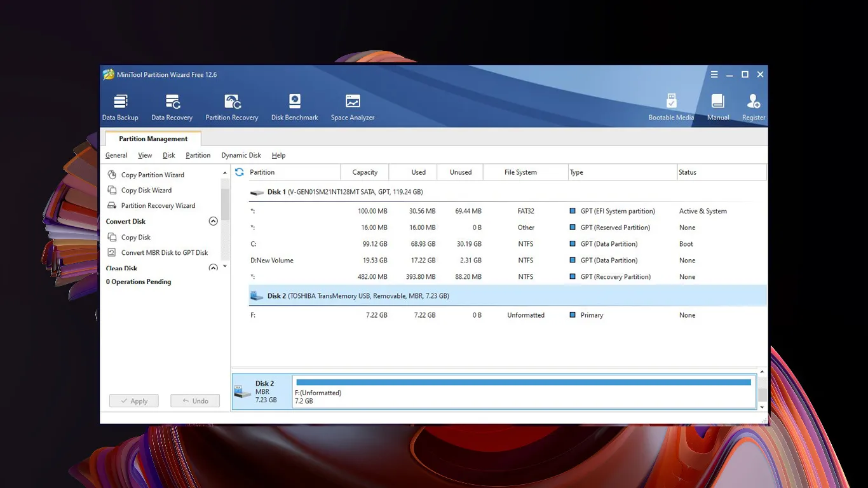The height and width of the screenshot is (488, 868).
Task: Collapse the Convert Disk section
Action: point(213,221)
